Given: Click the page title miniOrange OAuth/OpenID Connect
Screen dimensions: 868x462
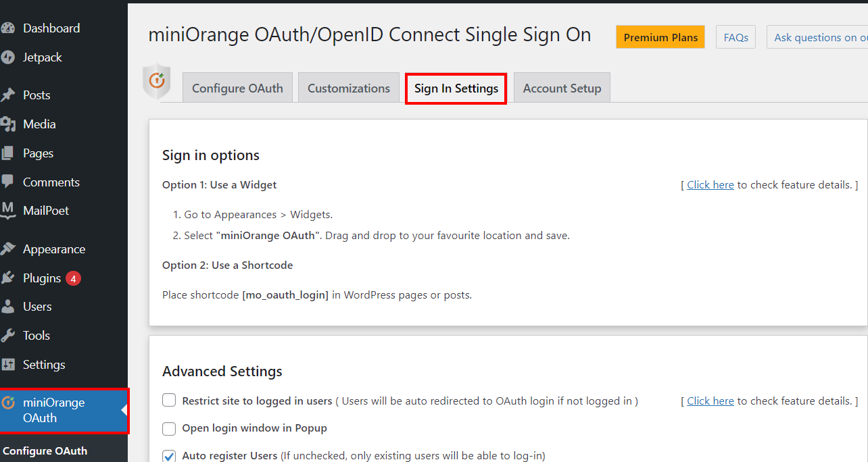Looking at the screenshot, I should [x=370, y=35].
